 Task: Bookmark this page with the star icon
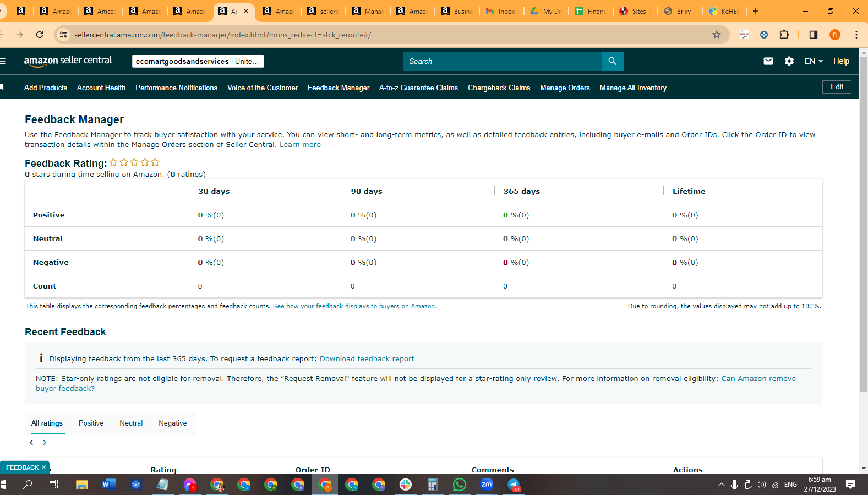click(717, 35)
